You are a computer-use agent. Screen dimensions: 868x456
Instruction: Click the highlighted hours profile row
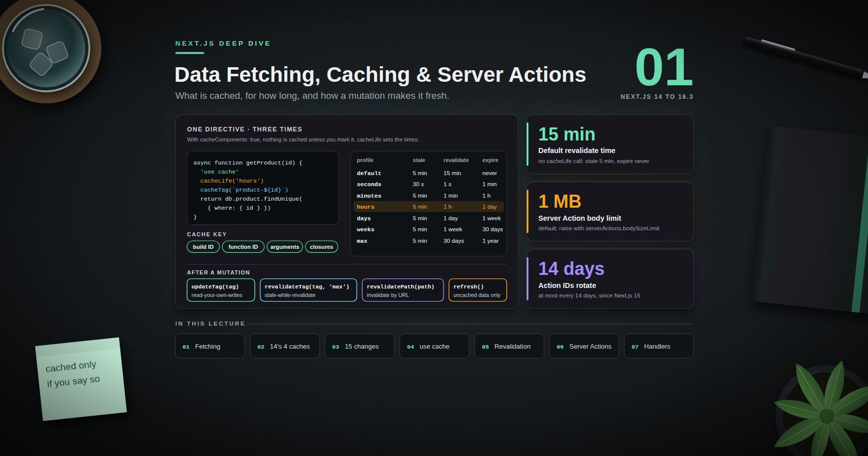click(x=428, y=207)
